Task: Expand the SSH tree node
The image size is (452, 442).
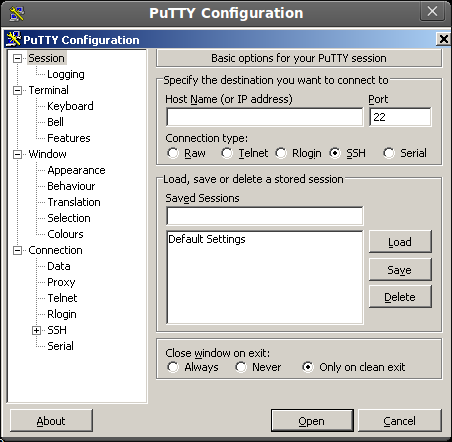Action: [36, 331]
